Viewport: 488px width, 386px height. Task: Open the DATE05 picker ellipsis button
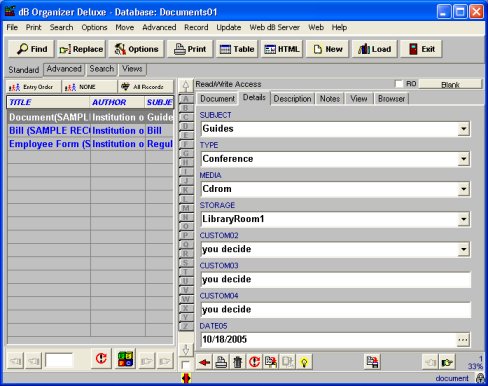pos(463,340)
